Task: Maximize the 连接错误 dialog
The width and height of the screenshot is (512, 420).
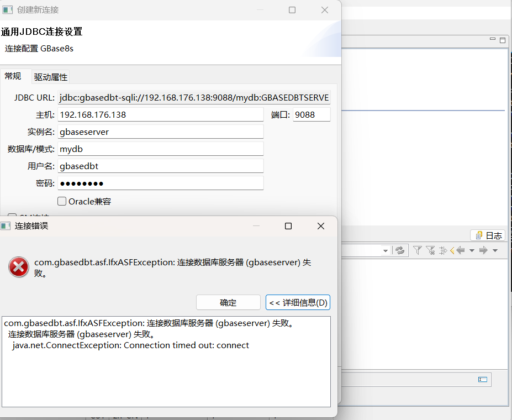Action: (x=288, y=226)
